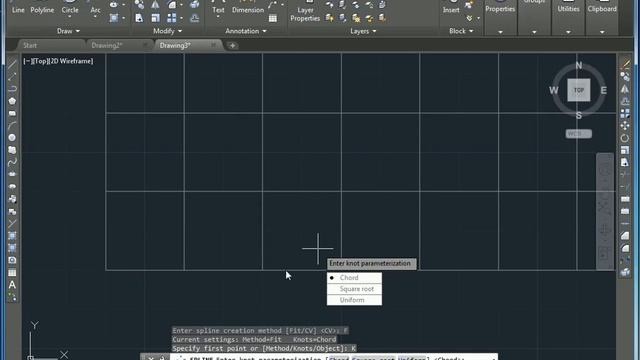Expand the Draw panel
This screenshot has height=360, width=640.
pos(68,31)
